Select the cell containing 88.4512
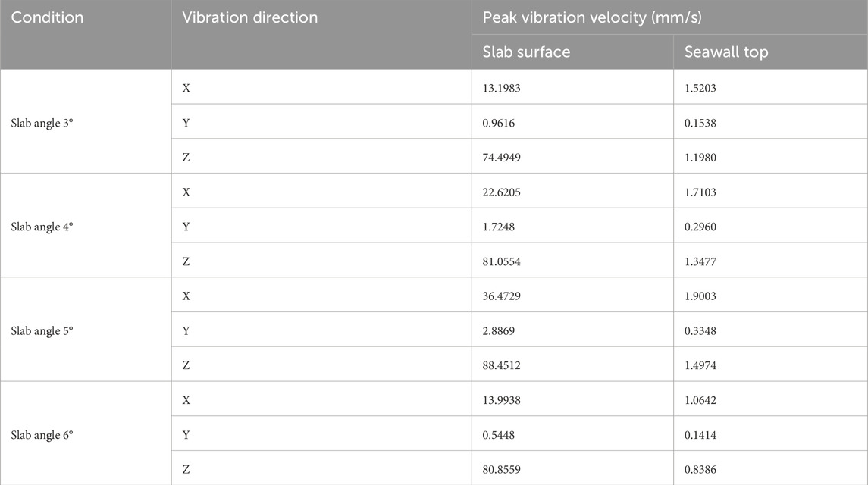868x485 pixels. pyautogui.click(x=572, y=365)
